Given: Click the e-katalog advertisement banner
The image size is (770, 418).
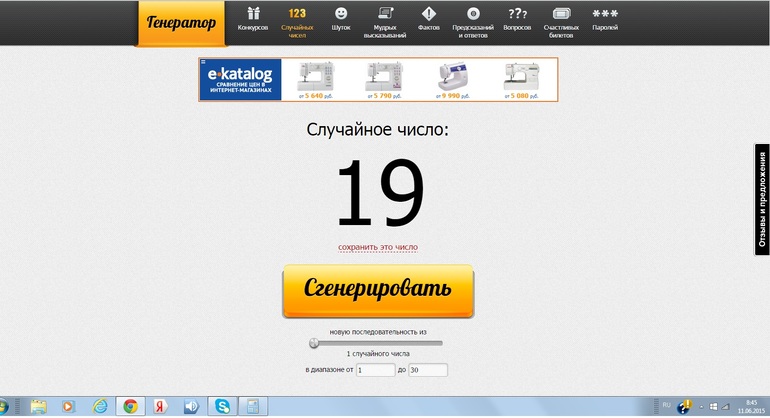Looking at the screenshot, I should (377, 80).
